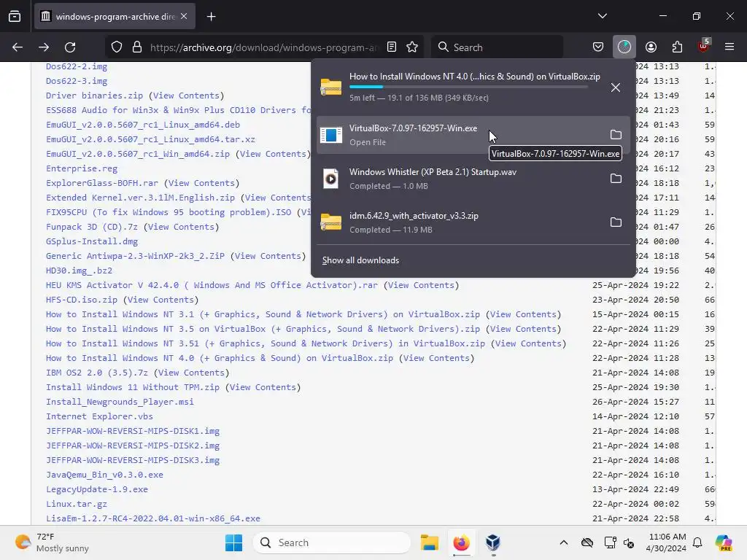View Contents of Driver binaries.zip
This screenshot has height=560, width=747.
point(186,96)
